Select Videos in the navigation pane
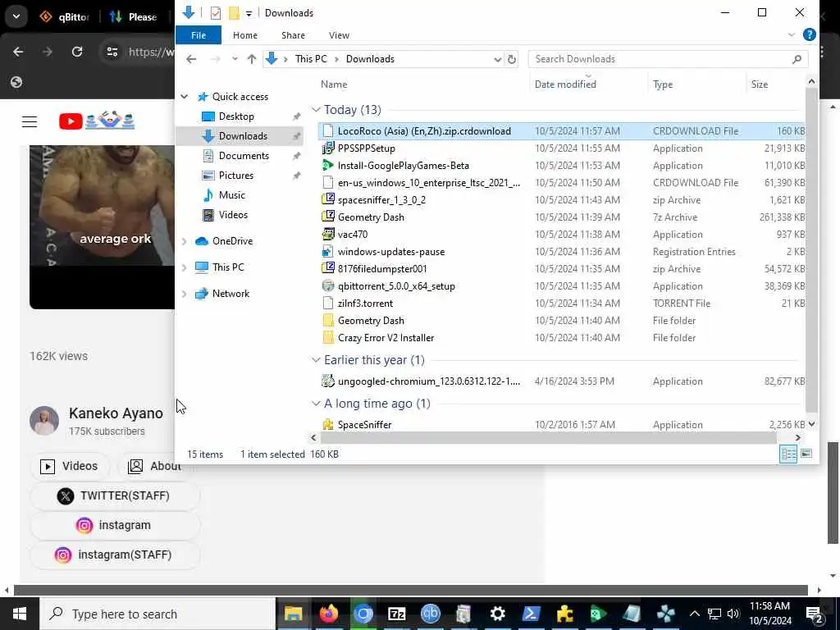 pyautogui.click(x=232, y=215)
